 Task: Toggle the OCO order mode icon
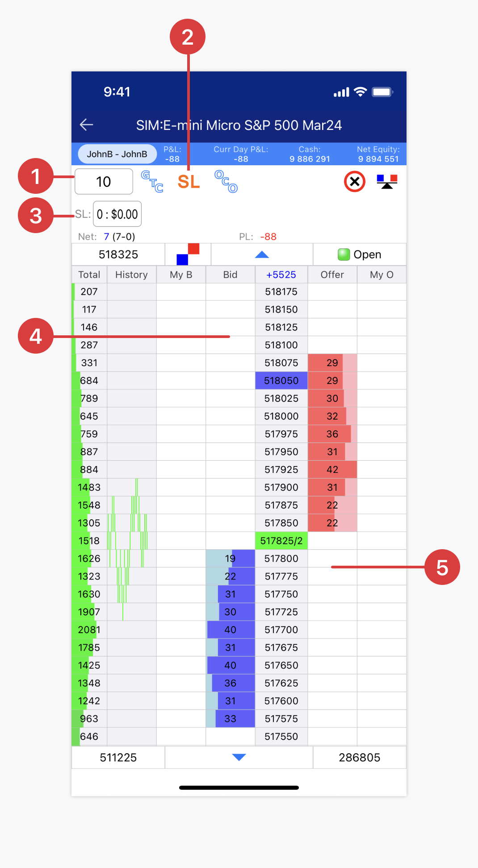(226, 182)
